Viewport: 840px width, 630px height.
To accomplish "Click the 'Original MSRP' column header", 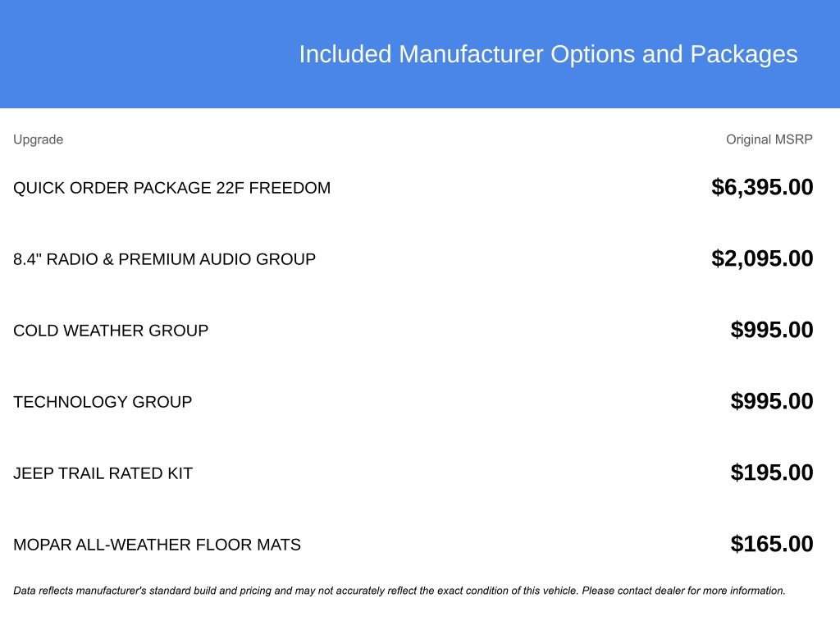I will (x=769, y=139).
